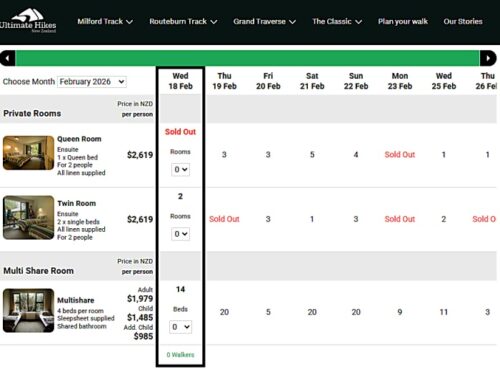Expand The Classic menu chevron
This screenshot has width=500, height=369.
click(358, 22)
